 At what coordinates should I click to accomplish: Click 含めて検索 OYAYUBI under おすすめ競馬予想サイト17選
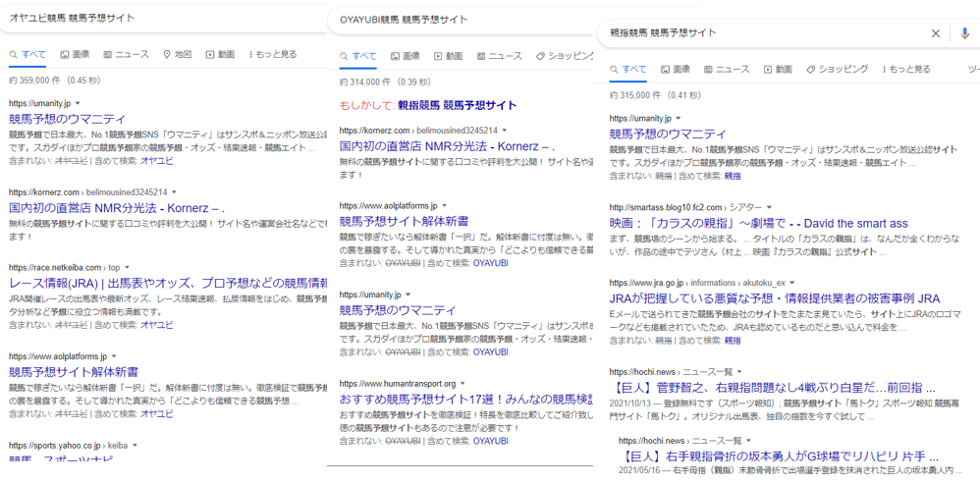point(490,441)
